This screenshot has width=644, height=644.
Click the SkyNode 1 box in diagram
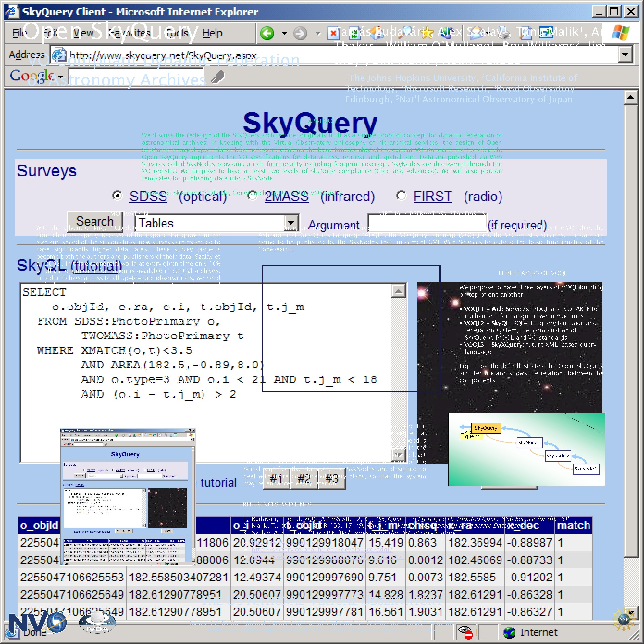point(529,442)
